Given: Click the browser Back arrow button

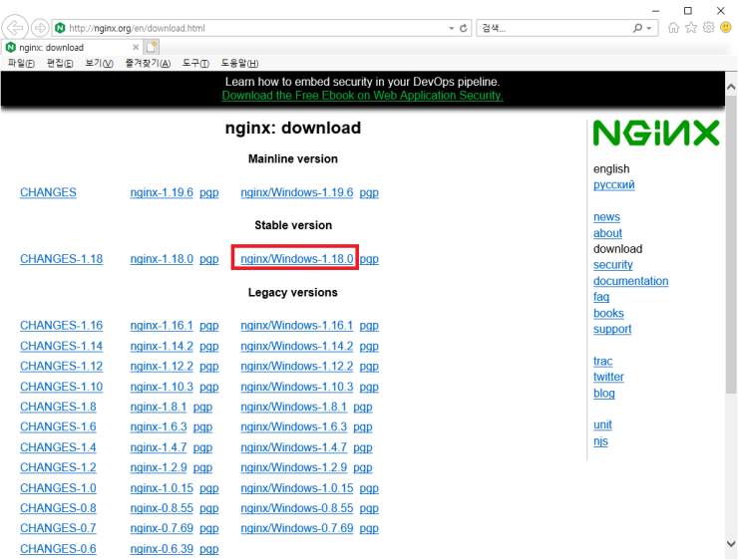Looking at the screenshot, I should click(x=17, y=27).
